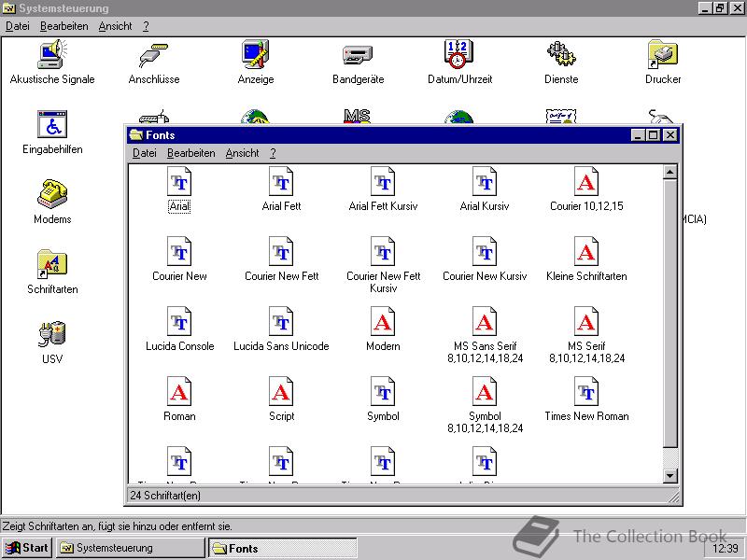The width and height of the screenshot is (747, 560).
Task: Click the Fonts window scroll up arrow
Action: 669,172
